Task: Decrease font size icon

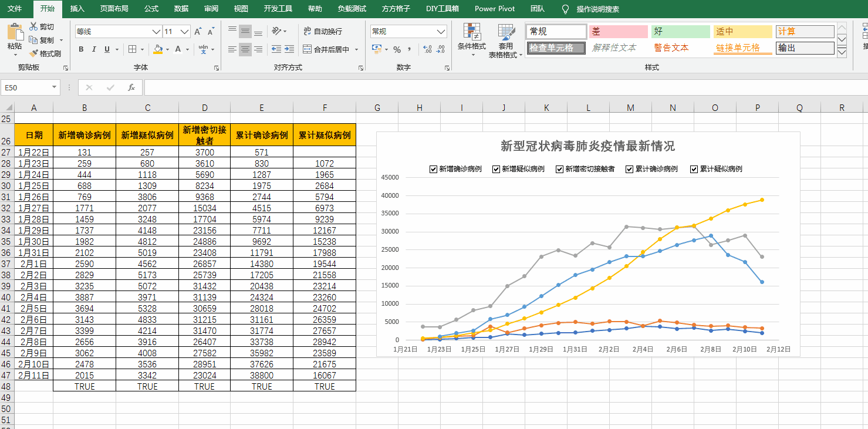Action: (211, 32)
